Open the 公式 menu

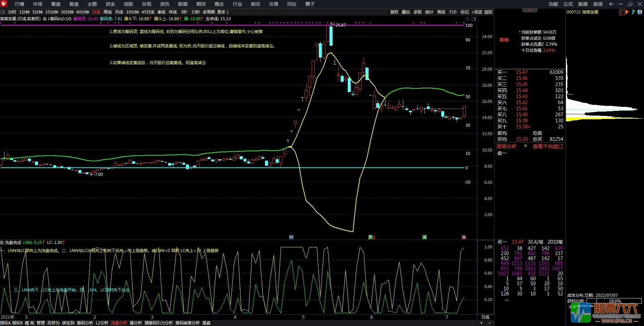tap(568, 4)
